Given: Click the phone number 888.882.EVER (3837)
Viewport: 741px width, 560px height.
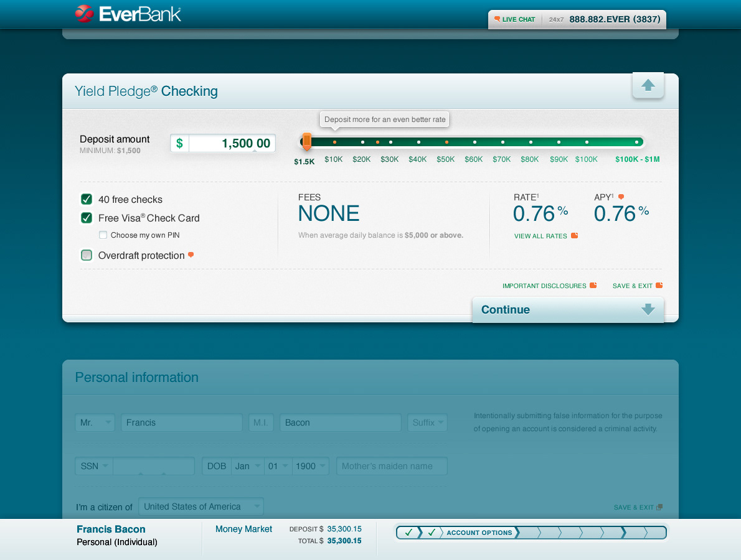Looking at the screenshot, I should [x=615, y=19].
